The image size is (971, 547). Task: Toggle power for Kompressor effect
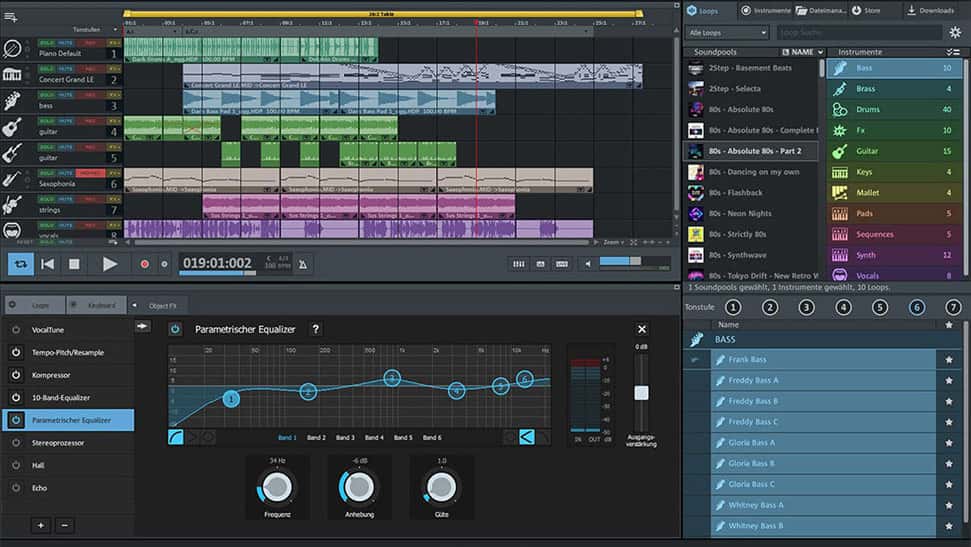(15, 375)
